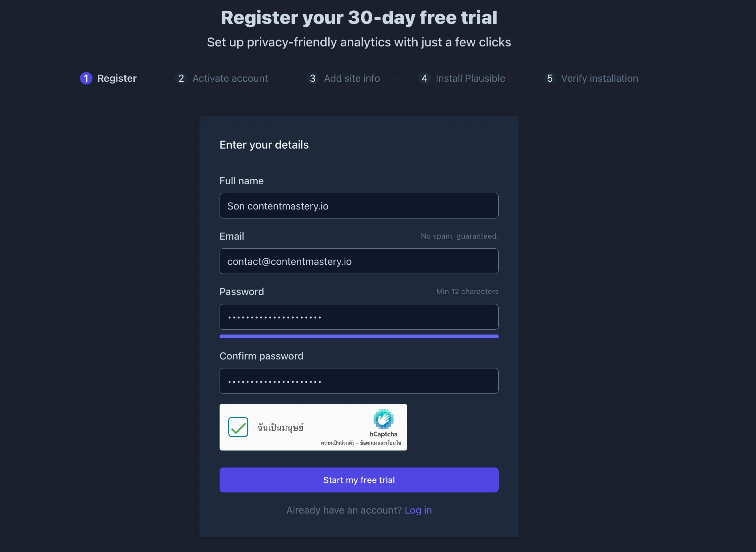
Task: Select the Add site info step
Action: pyautogui.click(x=352, y=78)
